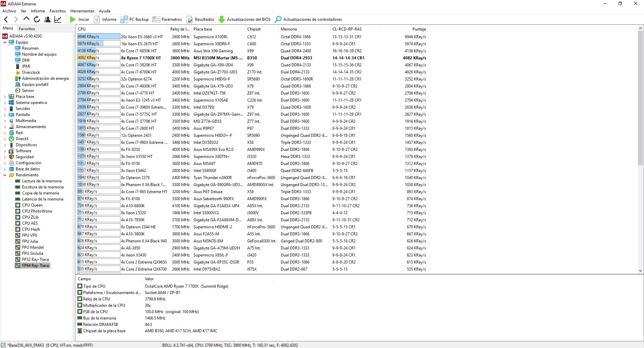The image size is (644, 348).
Task: Select the Base de datos icon
Action: (11, 169)
